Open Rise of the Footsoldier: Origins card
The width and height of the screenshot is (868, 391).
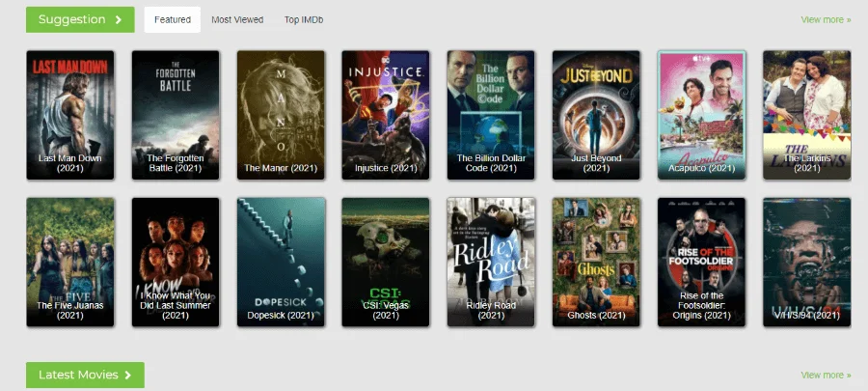point(702,262)
